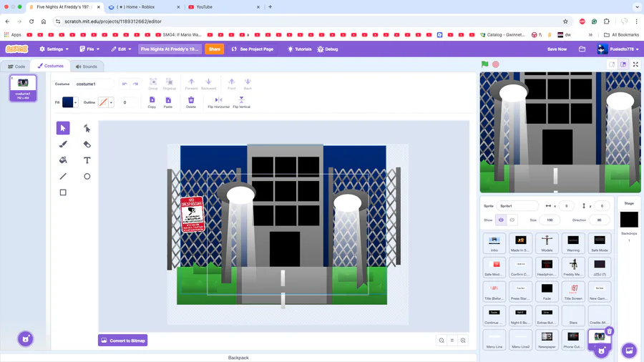Bring selection to Front
The image size is (644, 362).
point(232,84)
